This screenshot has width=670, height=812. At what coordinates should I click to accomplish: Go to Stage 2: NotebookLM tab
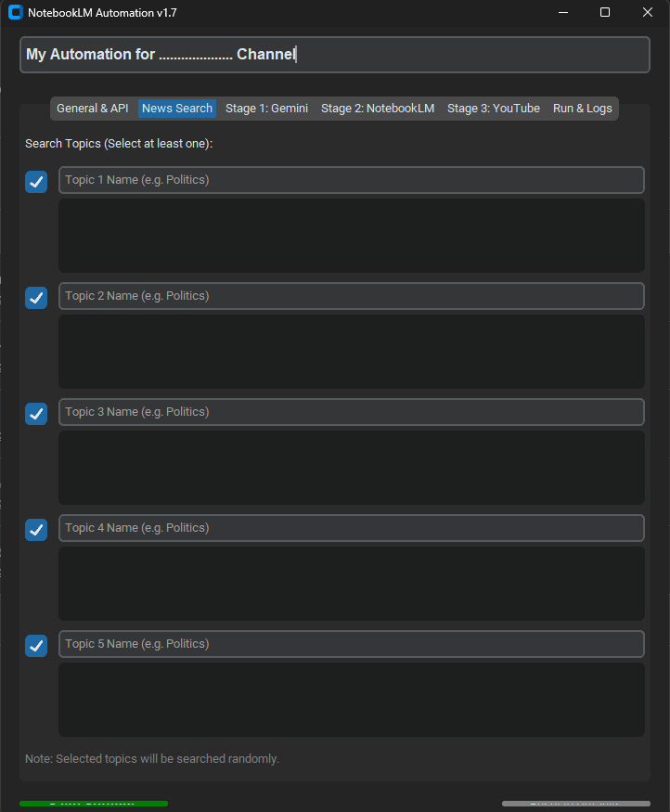(378, 109)
